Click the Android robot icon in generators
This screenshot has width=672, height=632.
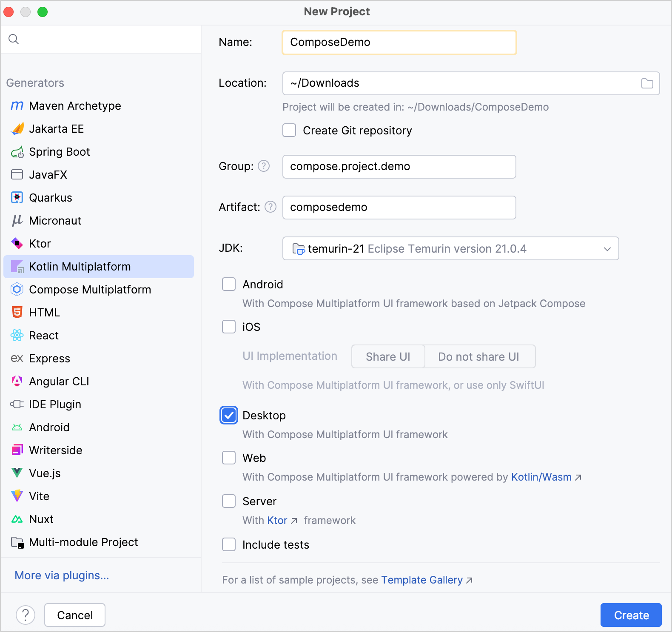(17, 427)
